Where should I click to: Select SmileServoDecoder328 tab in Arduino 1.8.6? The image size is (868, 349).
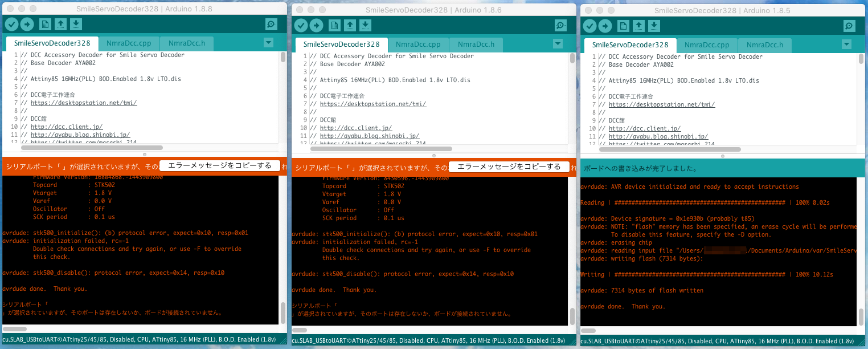tap(342, 44)
